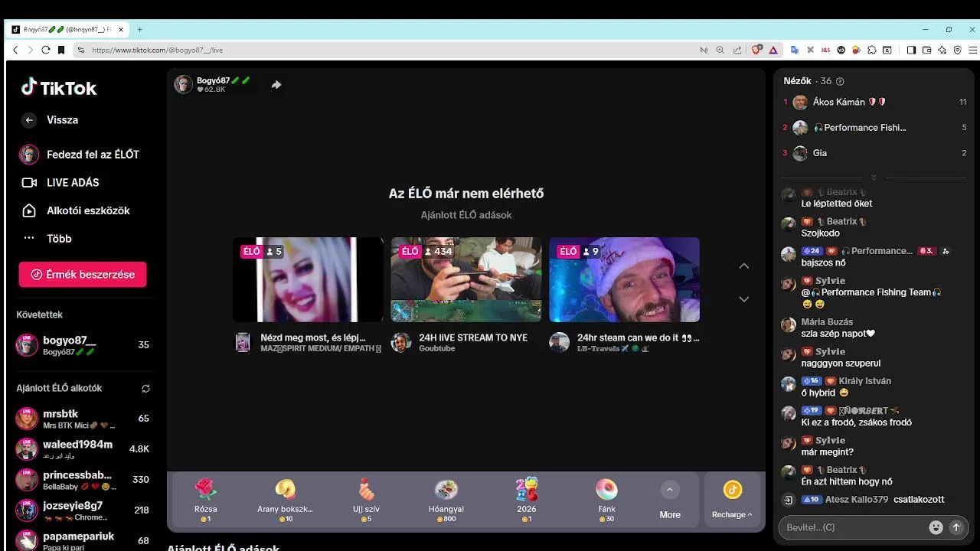Viewport: 980px width, 551px height.
Task: Open Brave VPN shield icon
Action: pos(957,50)
